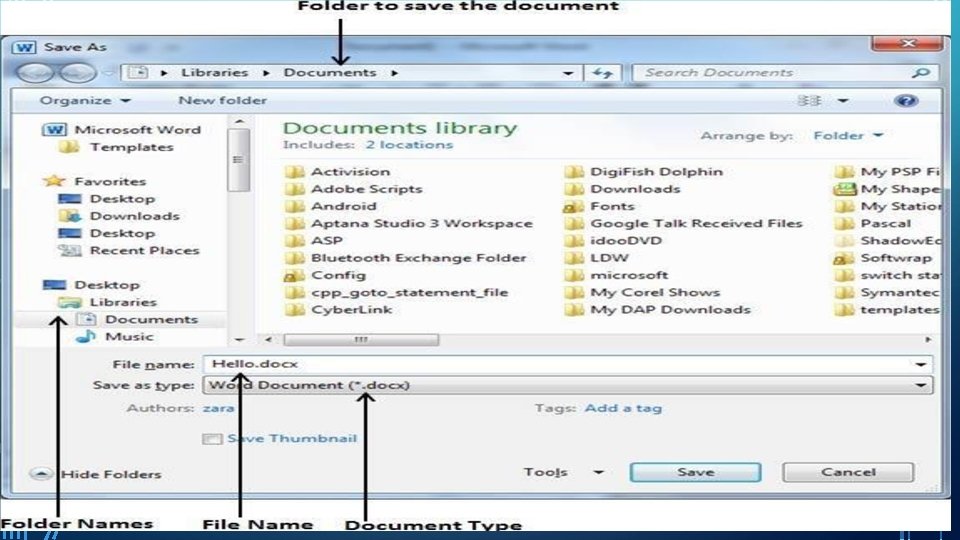Viewport: 960px width, 540px height.
Task: Select the My Corel Shows folder
Action: 655,293
